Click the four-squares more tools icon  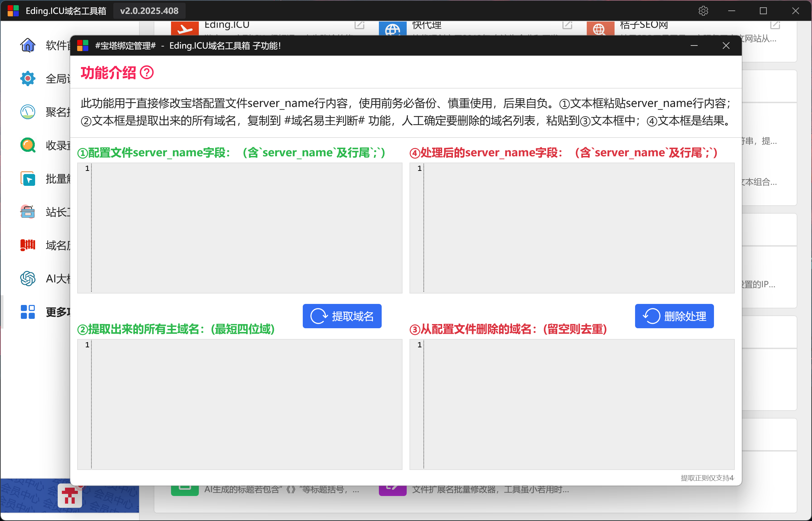[x=28, y=312]
